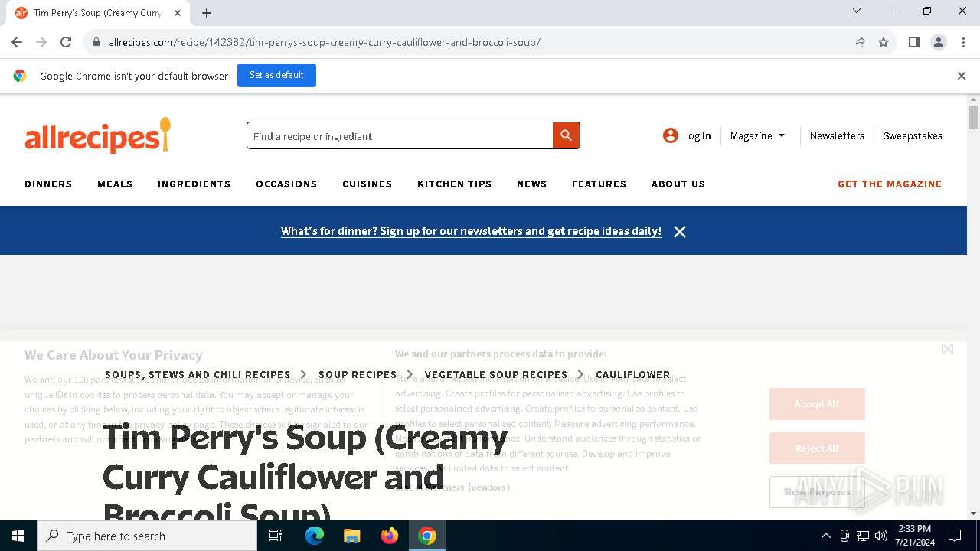Dismiss the newsletter banner with X
980x551 pixels.
click(679, 231)
